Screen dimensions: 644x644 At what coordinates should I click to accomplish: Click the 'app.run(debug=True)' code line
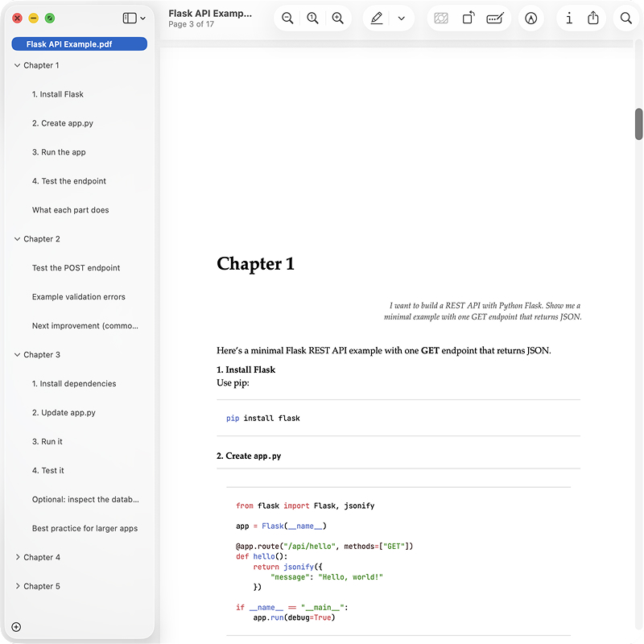tap(294, 617)
